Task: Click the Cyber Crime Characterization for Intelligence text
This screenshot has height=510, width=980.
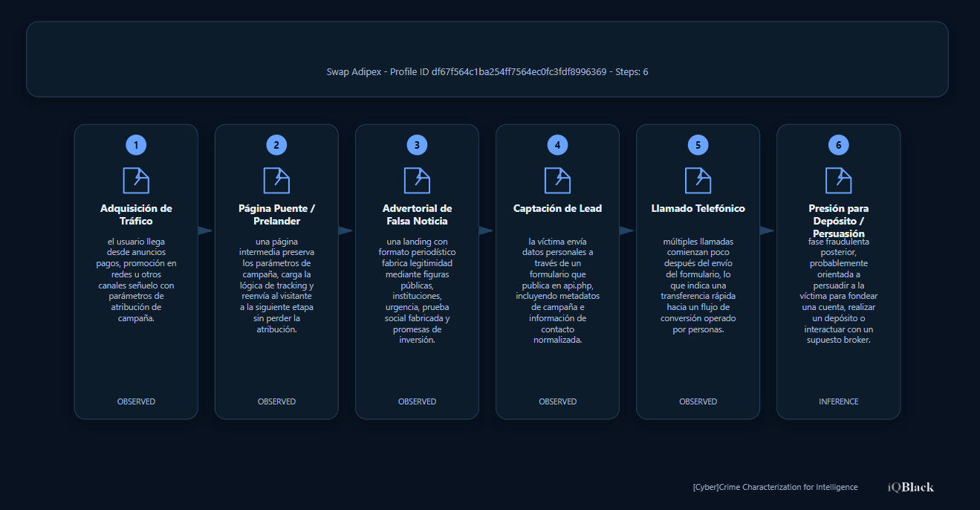Action: [x=775, y=487]
